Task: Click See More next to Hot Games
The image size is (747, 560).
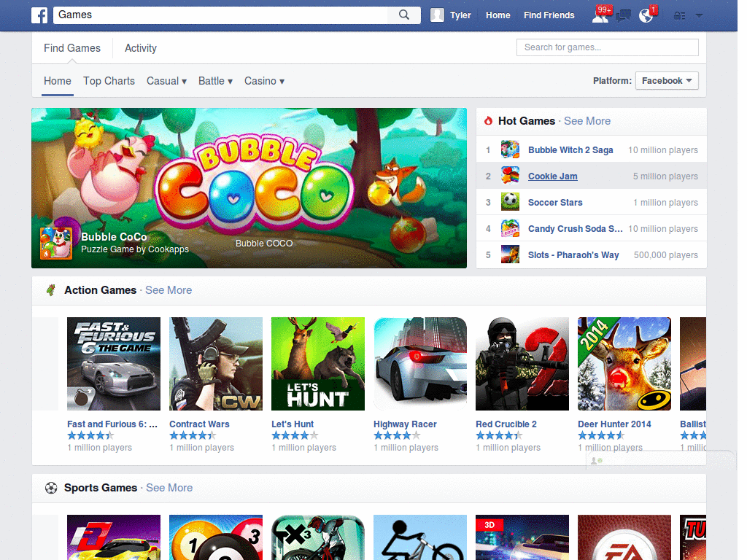Action: pos(587,121)
